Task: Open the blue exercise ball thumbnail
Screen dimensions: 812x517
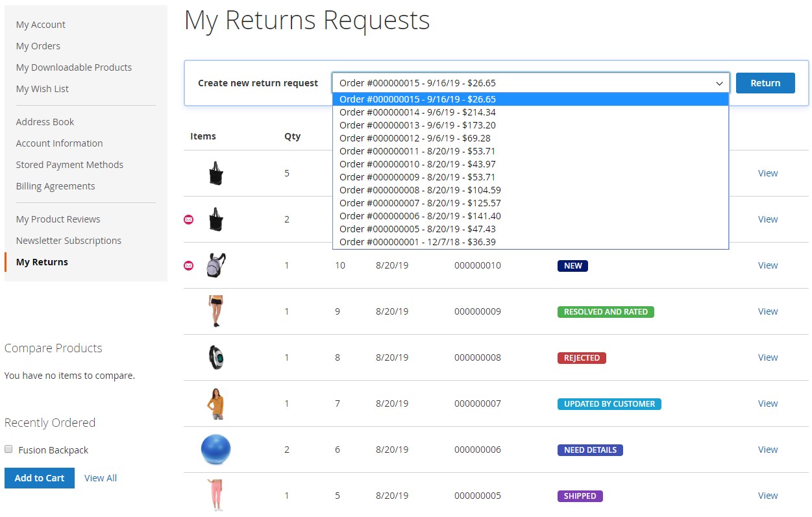Action: point(215,450)
